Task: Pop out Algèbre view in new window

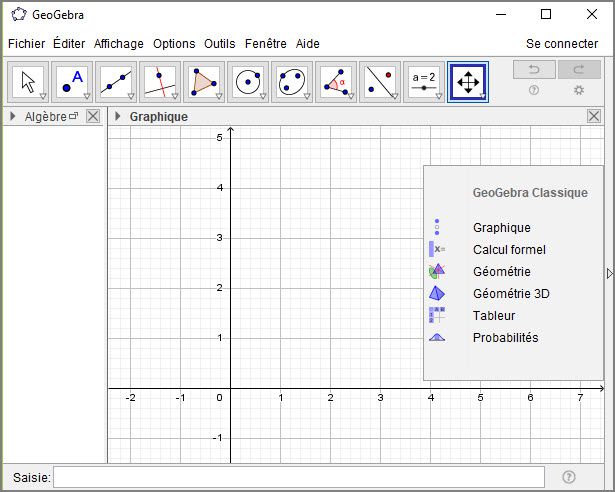Action: point(73,116)
